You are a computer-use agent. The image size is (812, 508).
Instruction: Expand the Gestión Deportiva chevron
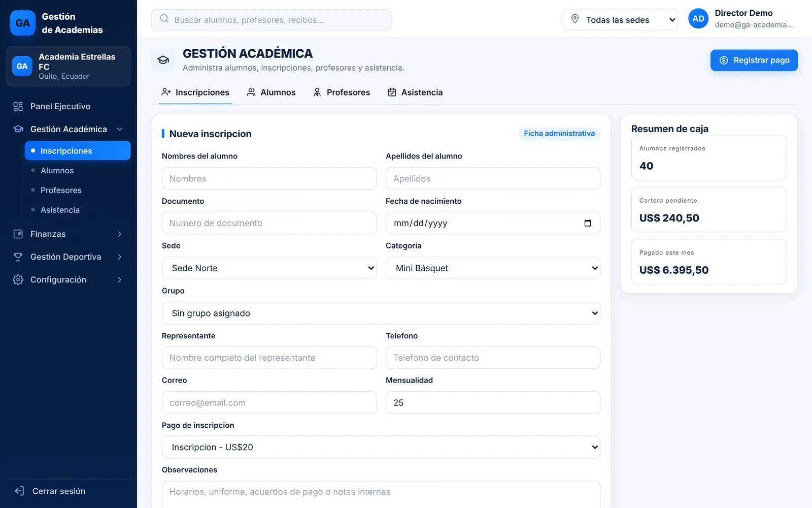[x=120, y=257]
